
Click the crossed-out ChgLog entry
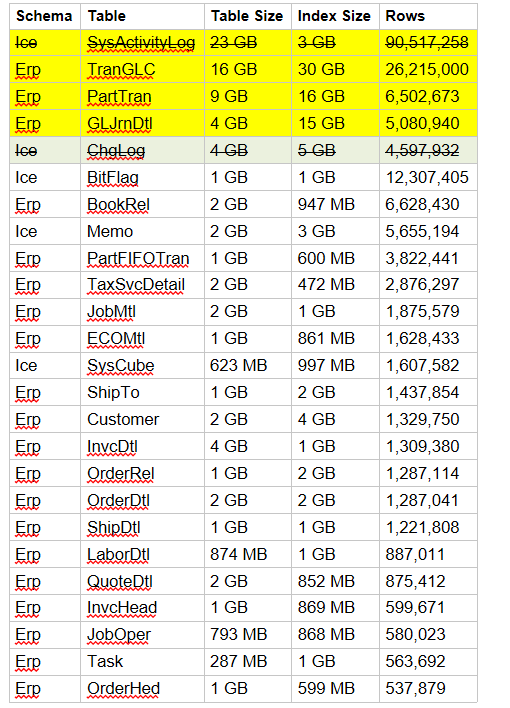click(116, 151)
